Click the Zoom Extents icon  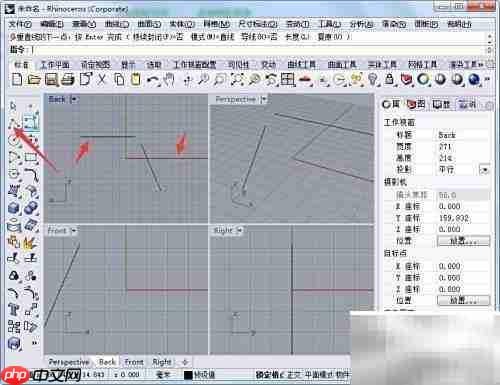[x=237, y=79]
